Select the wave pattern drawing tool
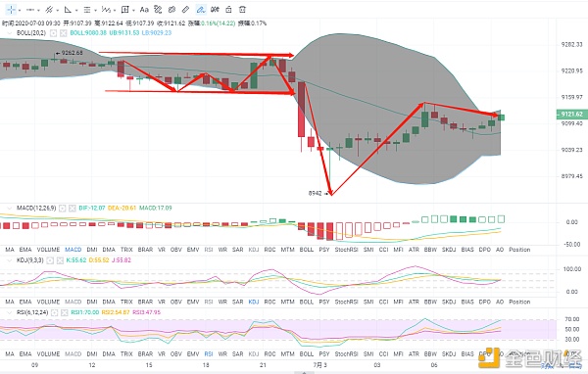 pos(106,10)
